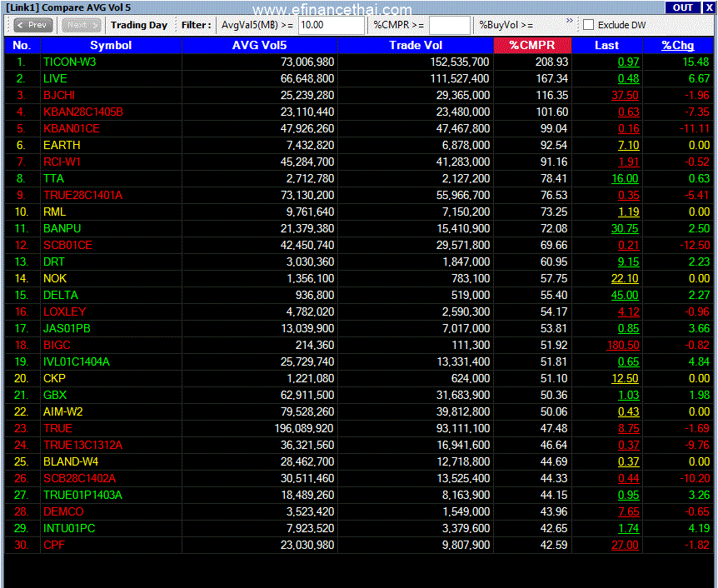Viewport: 718px width, 588px height.
Task: Select symbol JAS01PB
Action: [67, 328]
